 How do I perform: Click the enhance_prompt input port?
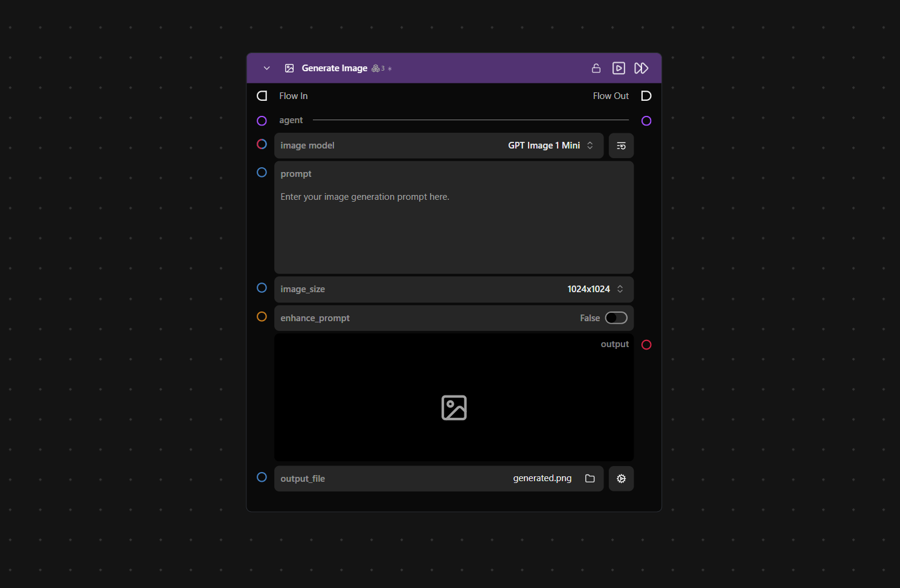262,317
